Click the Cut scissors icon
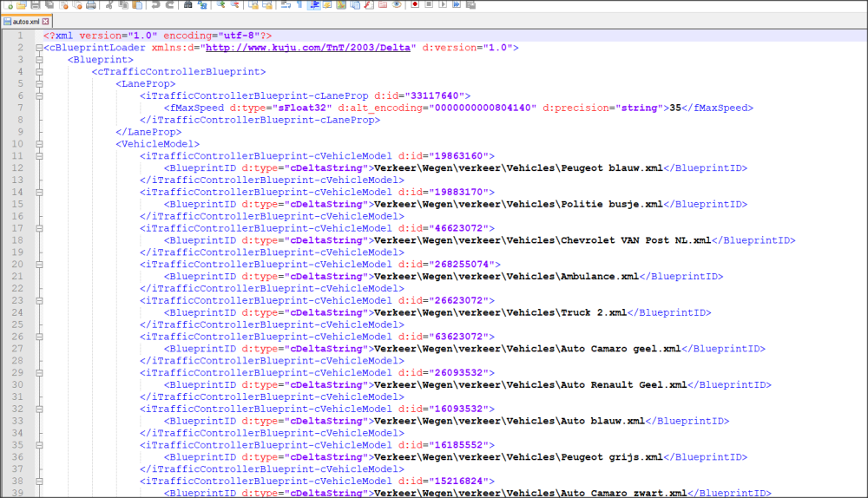868x498 pixels. coord(109,5)
